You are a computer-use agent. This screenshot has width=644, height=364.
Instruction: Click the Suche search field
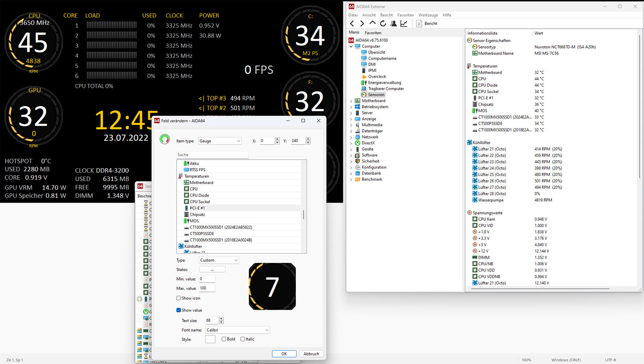coord(213,155)
